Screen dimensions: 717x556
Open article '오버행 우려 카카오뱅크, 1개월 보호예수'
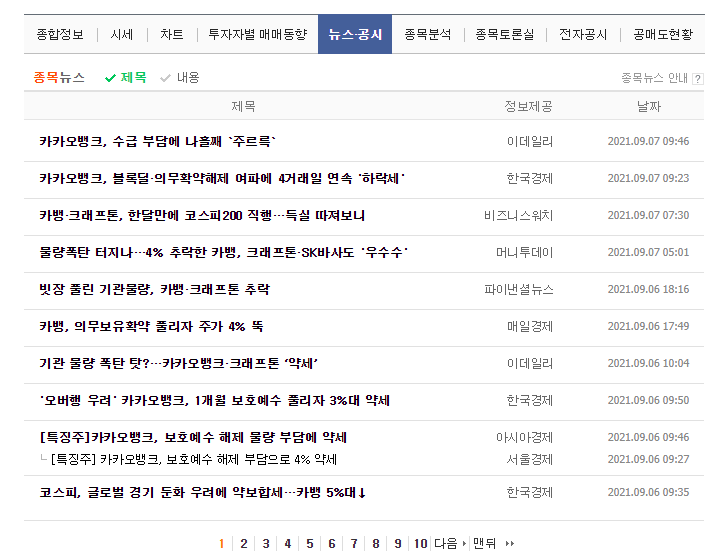point(214,401)
